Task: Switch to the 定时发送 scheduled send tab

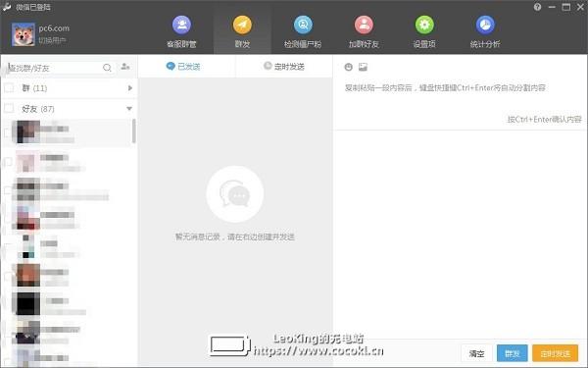Action: pyautogui.click(x=284, y=67)
